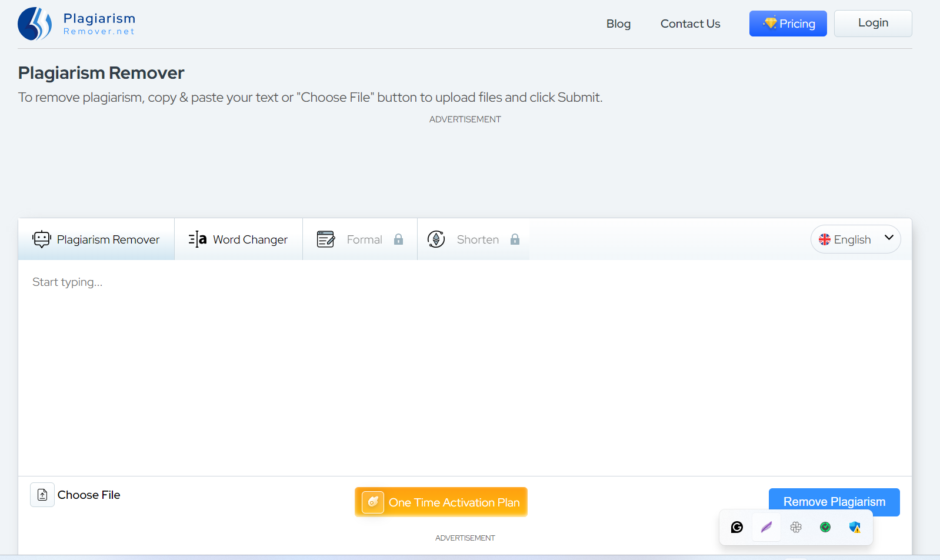
Task: Click the Grammarly extension icon
Action: tap(737, 527)
